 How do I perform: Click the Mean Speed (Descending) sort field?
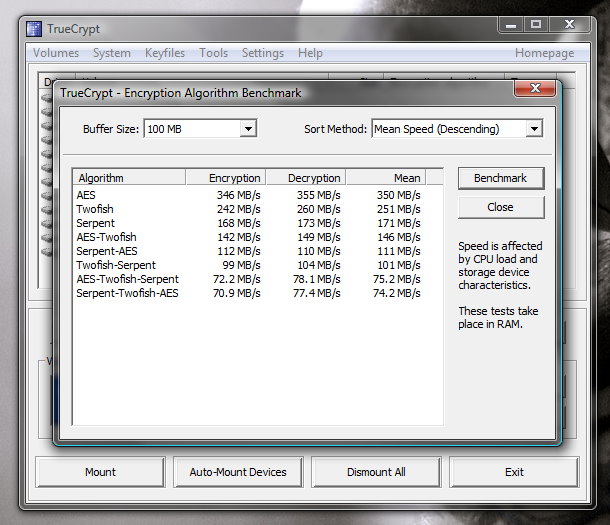pyautogui.click(x=458, y=129)
